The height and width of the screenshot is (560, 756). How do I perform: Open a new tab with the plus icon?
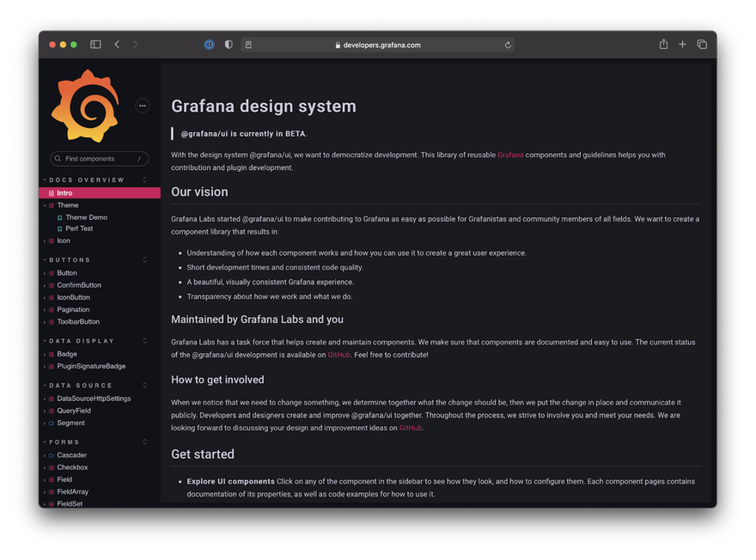(682, 45)
